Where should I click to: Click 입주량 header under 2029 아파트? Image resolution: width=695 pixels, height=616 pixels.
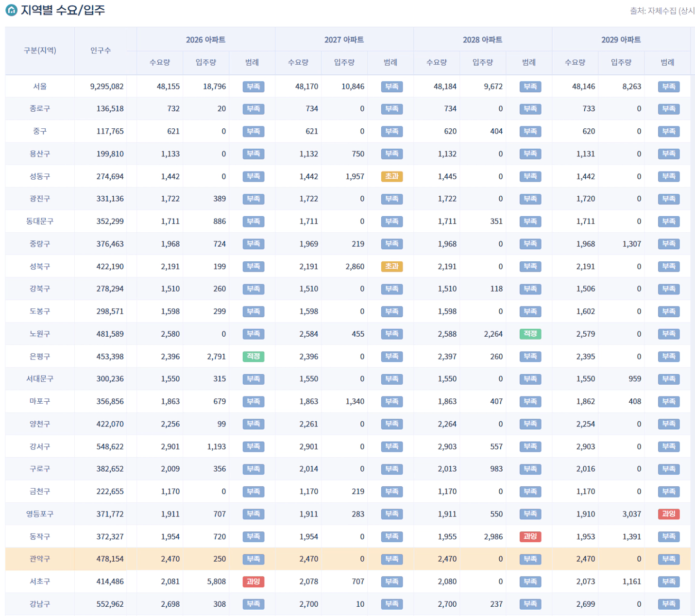pyautogui.click(x=621, y=62)
